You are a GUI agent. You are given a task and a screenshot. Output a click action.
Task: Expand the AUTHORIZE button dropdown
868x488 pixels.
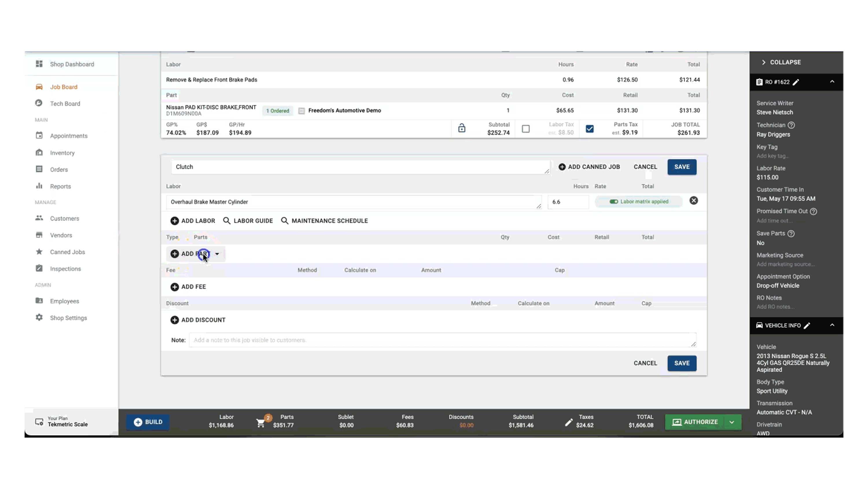click(x=731, y=422)
